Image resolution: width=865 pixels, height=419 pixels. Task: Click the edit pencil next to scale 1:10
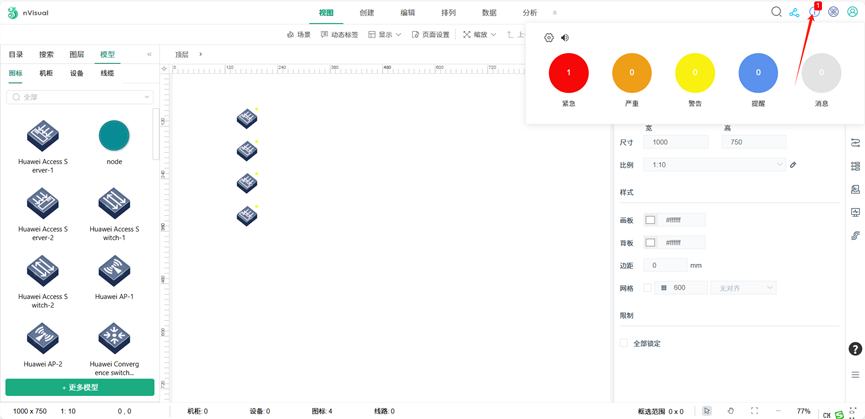point(793,164)
